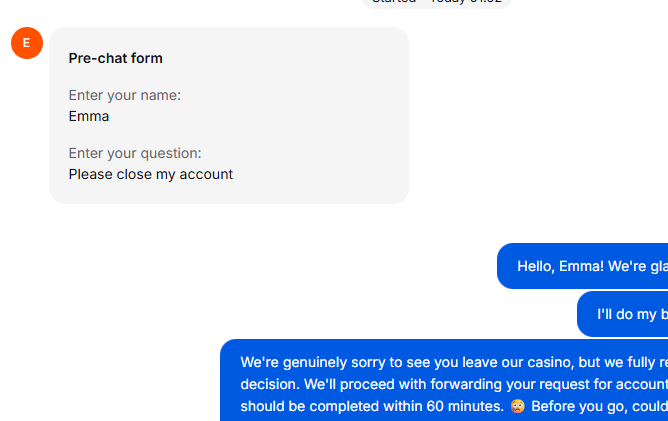
Task: Select the "Enter your question:" label
Action: 135,153
